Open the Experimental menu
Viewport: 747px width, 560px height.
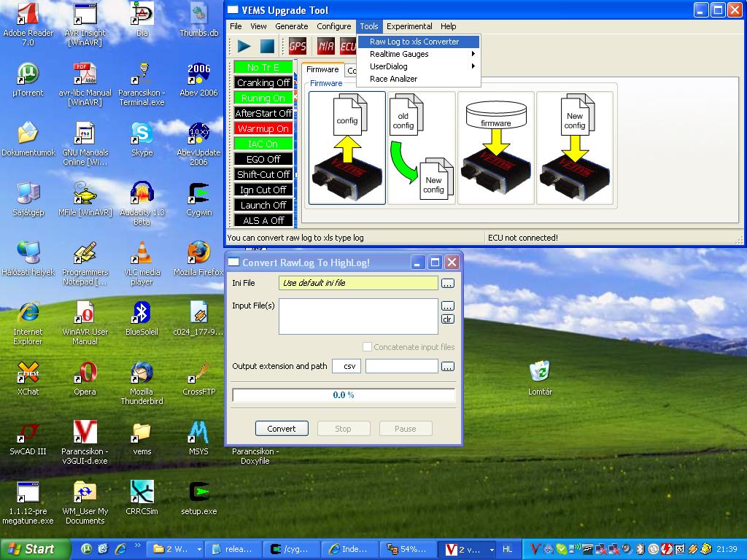(409, 26)
